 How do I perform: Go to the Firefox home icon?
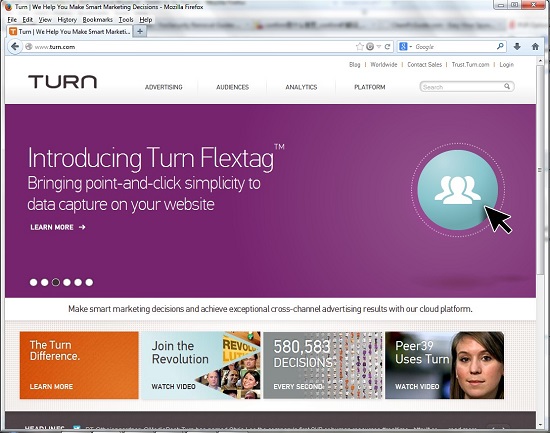(535, 47)
